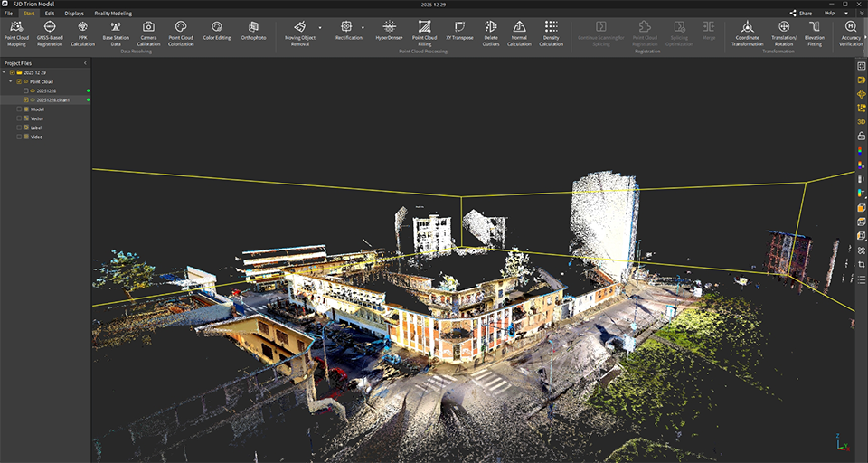Collapse the Project Files panel

[x=85, y=63]
